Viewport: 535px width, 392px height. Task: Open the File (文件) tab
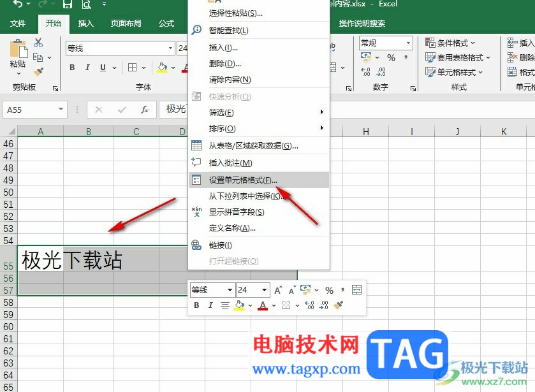pos(18,23)
